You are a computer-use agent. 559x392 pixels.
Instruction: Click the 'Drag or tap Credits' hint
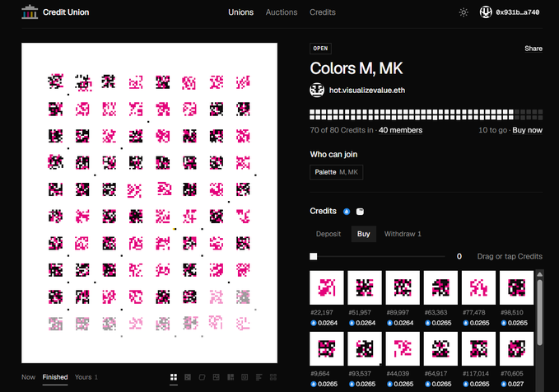coord(510,256)
